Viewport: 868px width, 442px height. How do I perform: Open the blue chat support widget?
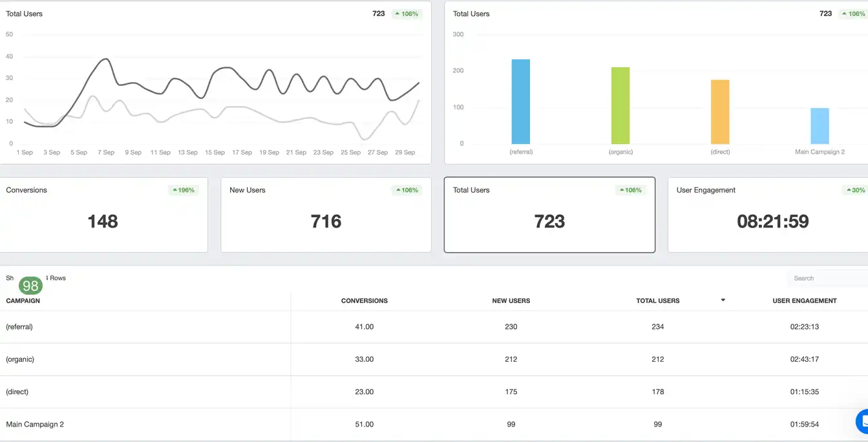[862, 421]
